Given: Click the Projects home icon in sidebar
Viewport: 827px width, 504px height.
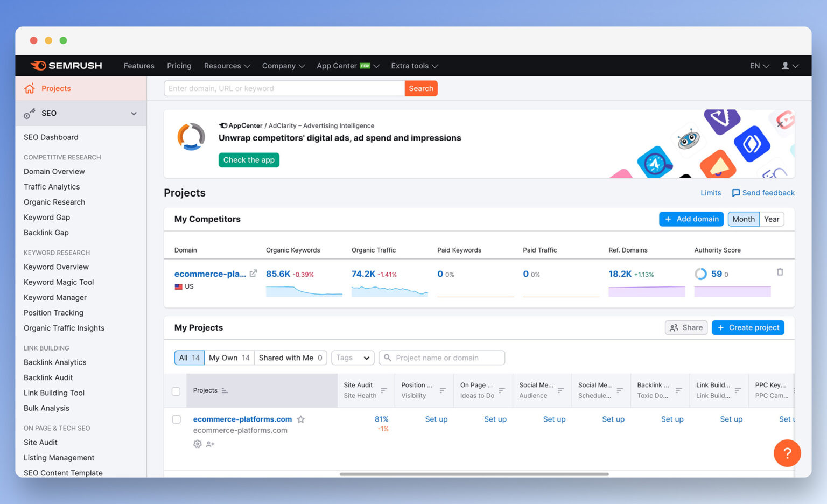Looking at the screenshot, I should click(x=30, y=88).
